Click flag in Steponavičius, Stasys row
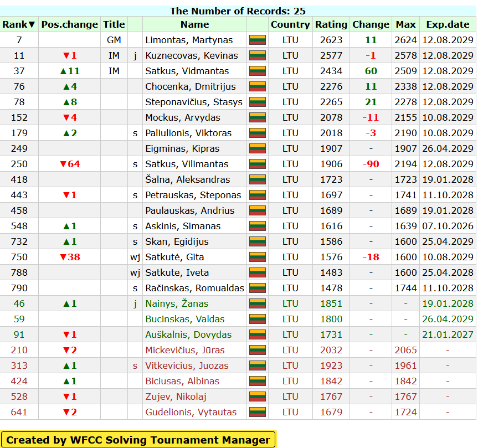This screenshot has width=478, height=448. pyautogui.click(x=258, y=102)
